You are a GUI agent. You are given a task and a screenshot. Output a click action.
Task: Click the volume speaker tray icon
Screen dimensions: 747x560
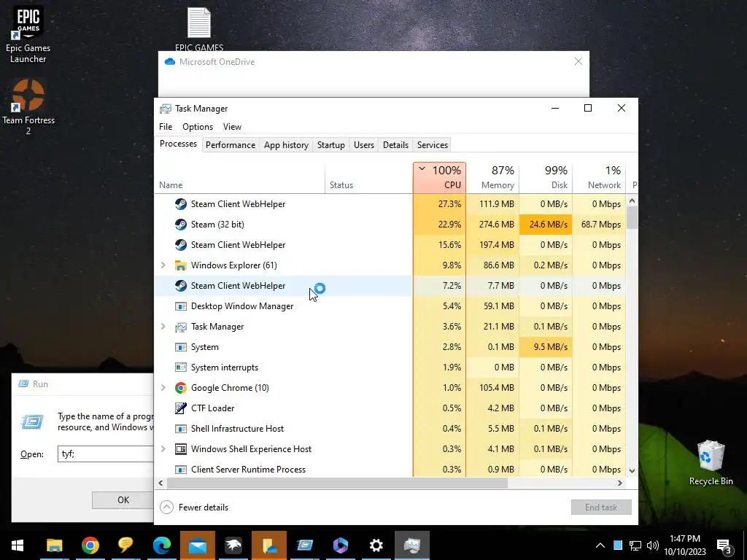(x=653, y=545)
